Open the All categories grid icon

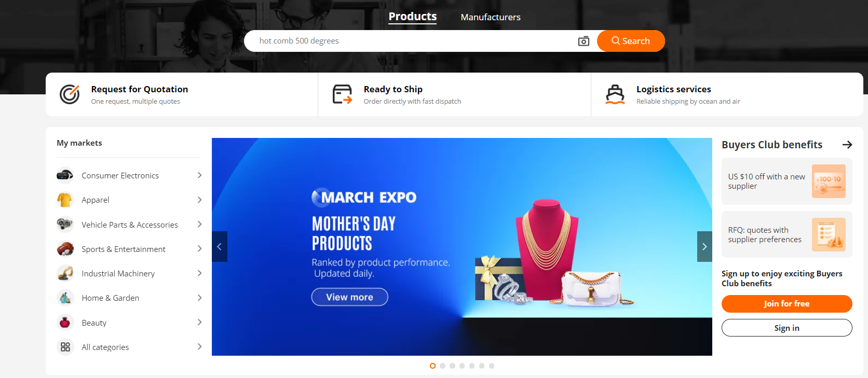tap(65, 347)
